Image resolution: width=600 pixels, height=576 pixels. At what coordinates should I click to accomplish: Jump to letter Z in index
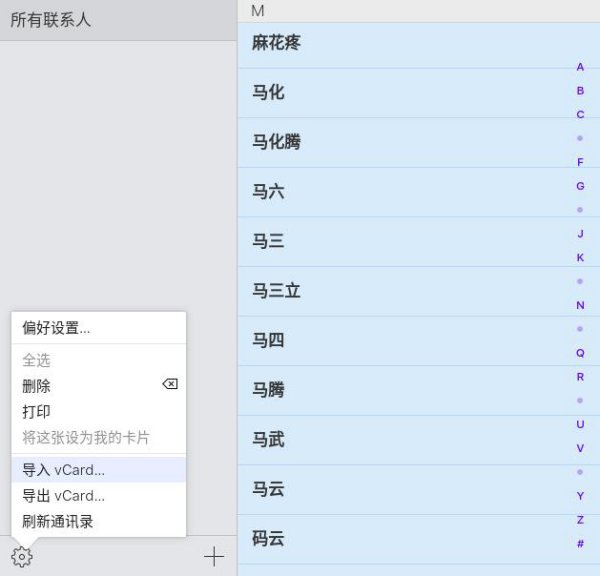pos(580,520)
